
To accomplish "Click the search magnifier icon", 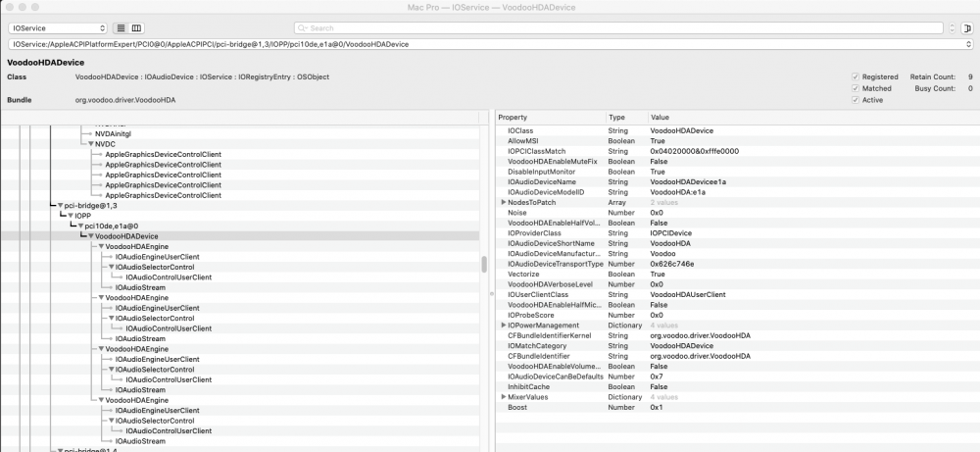I will (303, 28).
